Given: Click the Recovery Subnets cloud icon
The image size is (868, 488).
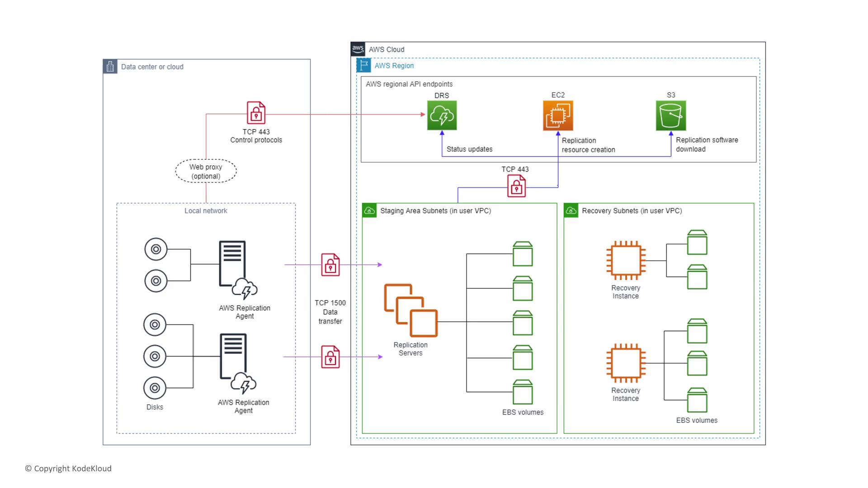Looking at the screenshot, I should click(571, 211).
